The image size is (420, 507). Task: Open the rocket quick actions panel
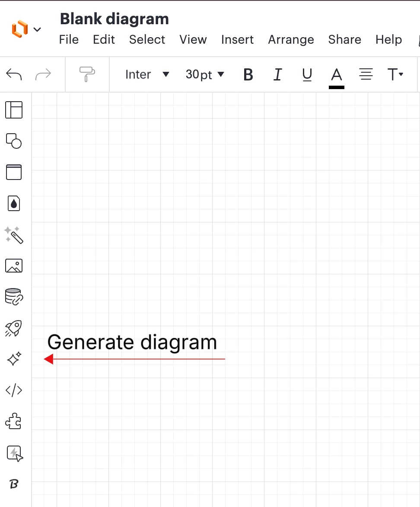[x=14, y=328]
